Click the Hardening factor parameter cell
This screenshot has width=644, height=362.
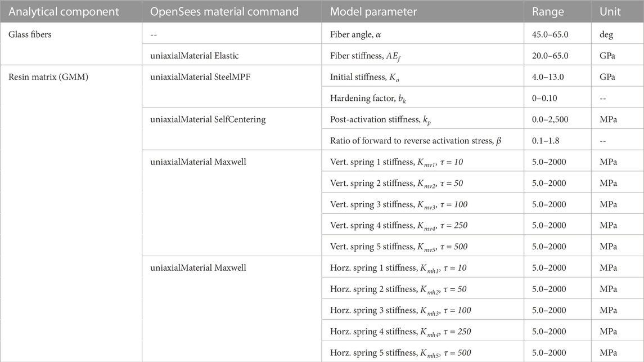click(422, 97)
